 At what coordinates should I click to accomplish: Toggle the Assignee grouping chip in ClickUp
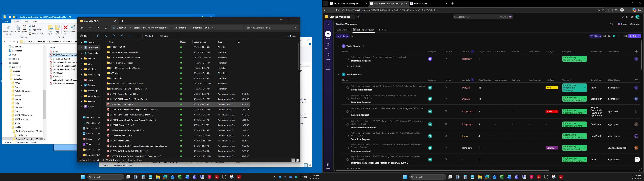coord(342,36)
